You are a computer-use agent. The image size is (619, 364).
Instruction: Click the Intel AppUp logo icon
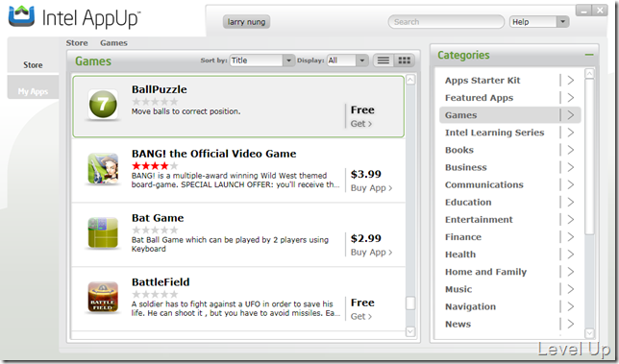pos(21,16)
